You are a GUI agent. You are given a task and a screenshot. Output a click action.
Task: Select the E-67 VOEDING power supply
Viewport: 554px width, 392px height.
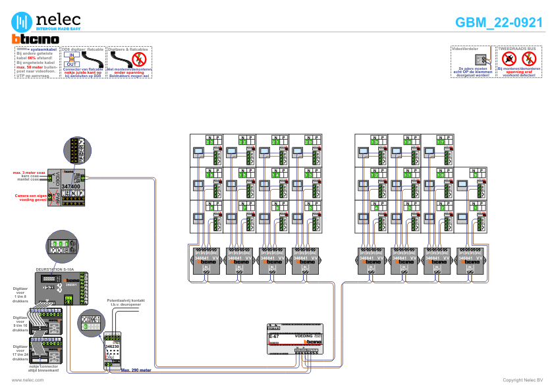coord(296,339)
